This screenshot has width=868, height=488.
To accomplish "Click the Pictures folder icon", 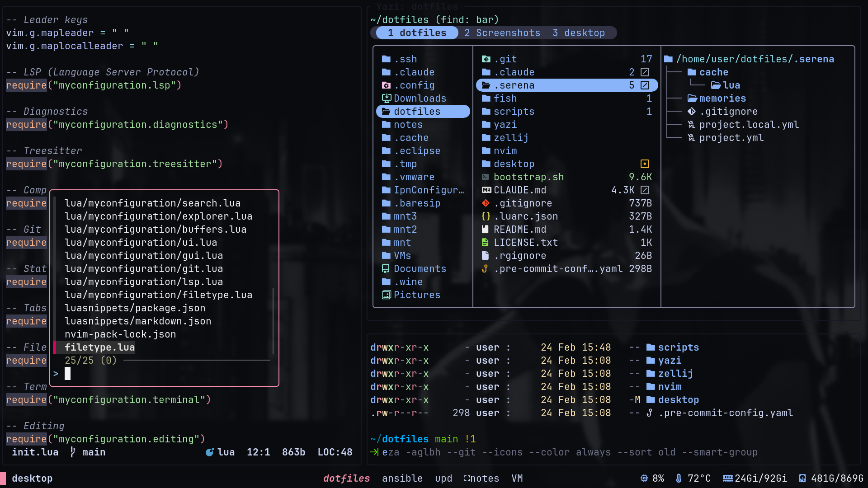I will tap(386, 295).
